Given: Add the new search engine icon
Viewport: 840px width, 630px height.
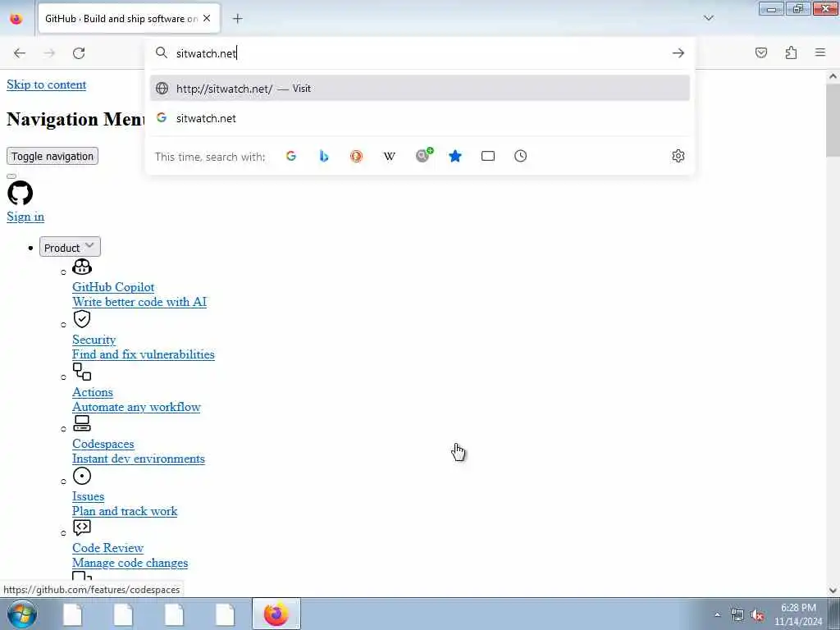Looking at the screenshot, I should (x=424, y=155).
